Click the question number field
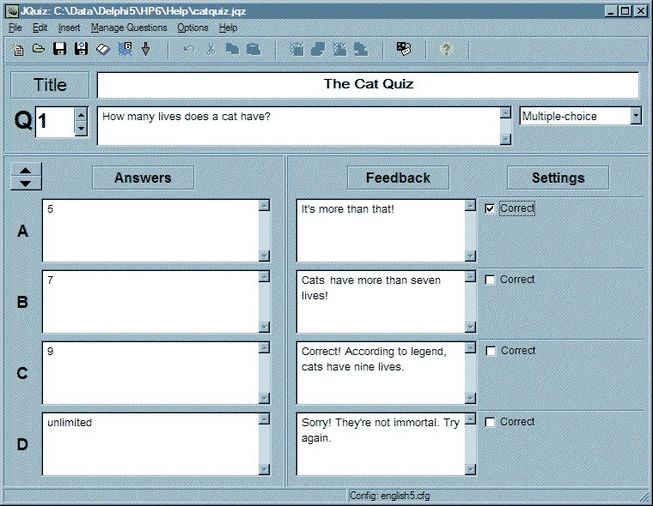Image resolution: width=653 pixels, height=506 pixels. click(55, 122)
